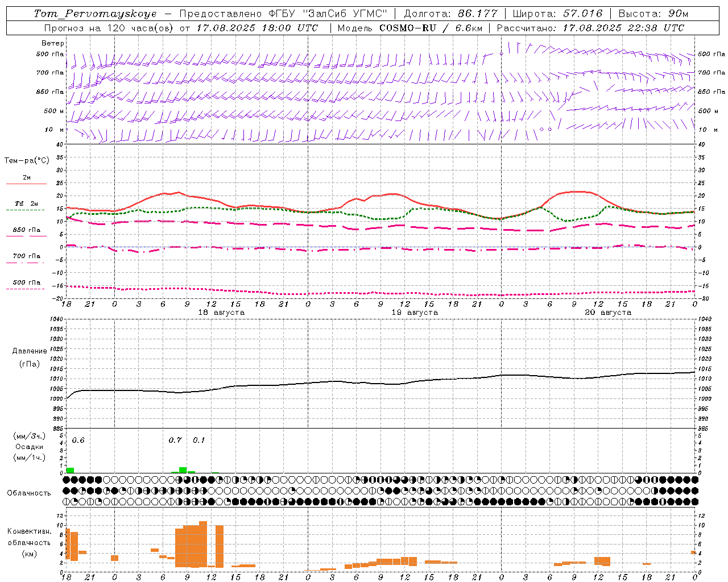Screen dimensions: 728x582
Task: Click the Высота: 90м value
Action: [653, 14]
